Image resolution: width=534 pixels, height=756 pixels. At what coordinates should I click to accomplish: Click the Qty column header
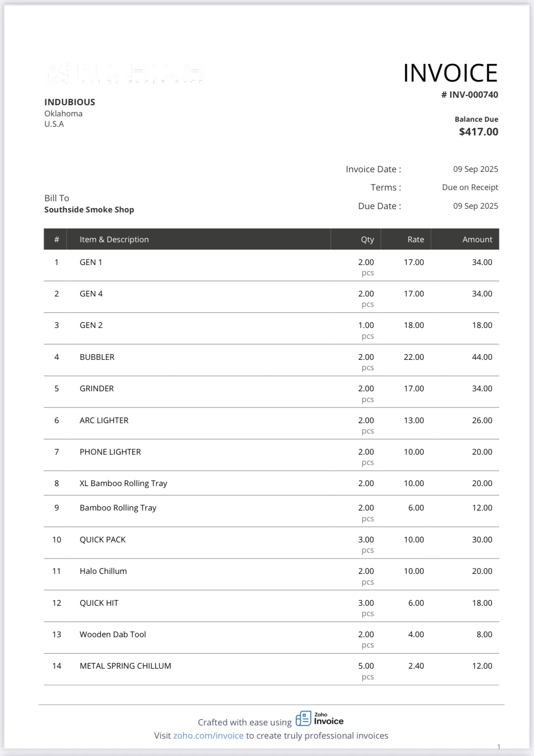pos(367,239)
